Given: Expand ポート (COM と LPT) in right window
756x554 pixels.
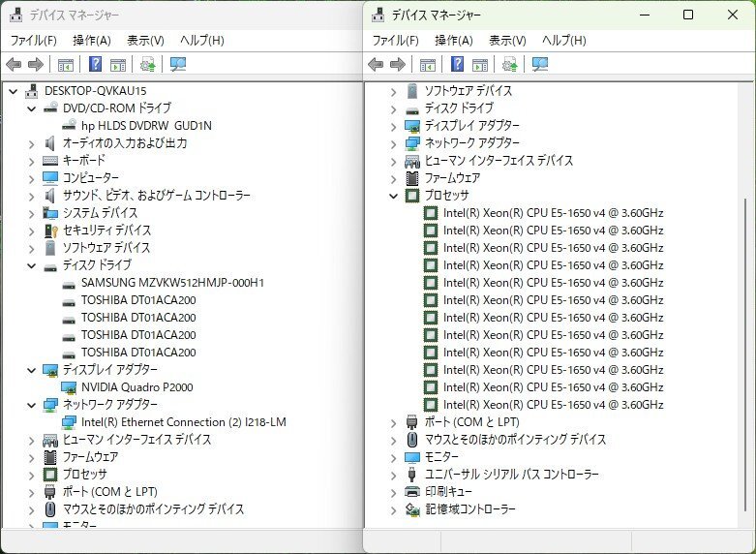Looking at the screenshot, I should 393,422.
